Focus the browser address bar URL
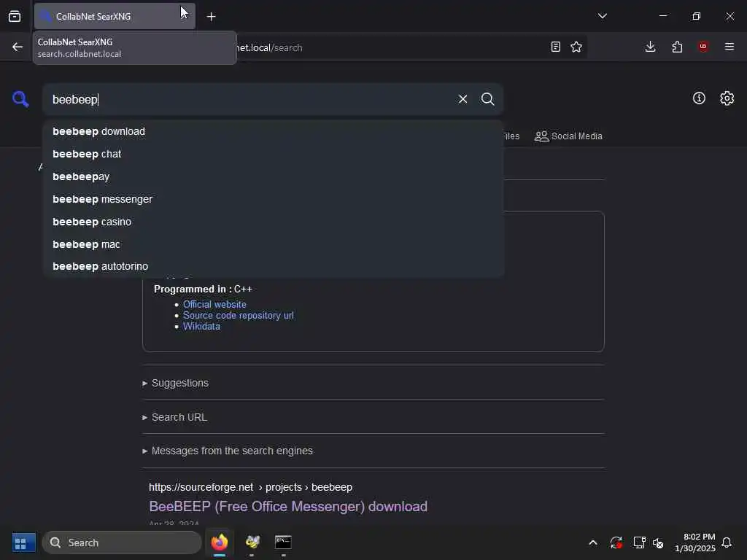Screen dimensions: 747x560 (391, 47)
